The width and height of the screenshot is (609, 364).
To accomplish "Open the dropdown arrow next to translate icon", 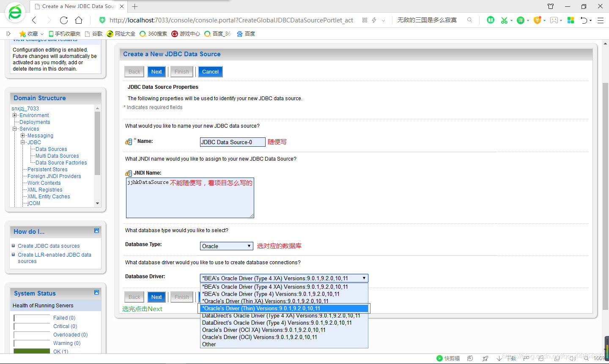I will (x=528, y=20).
